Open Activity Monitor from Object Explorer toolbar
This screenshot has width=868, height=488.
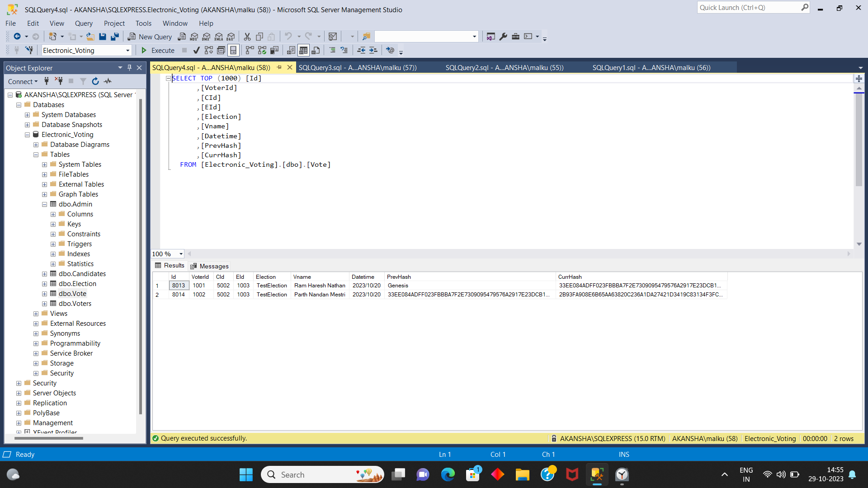click(x=108, y=81)
